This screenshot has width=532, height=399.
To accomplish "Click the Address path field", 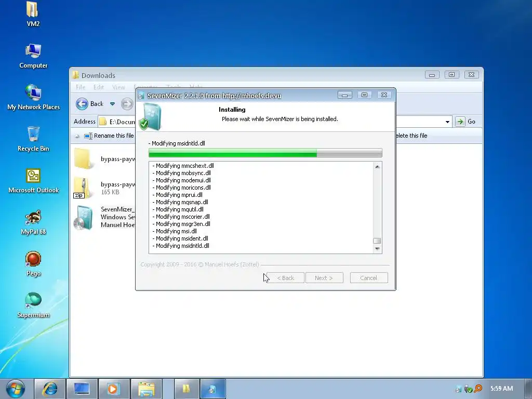I will [117, 122].
